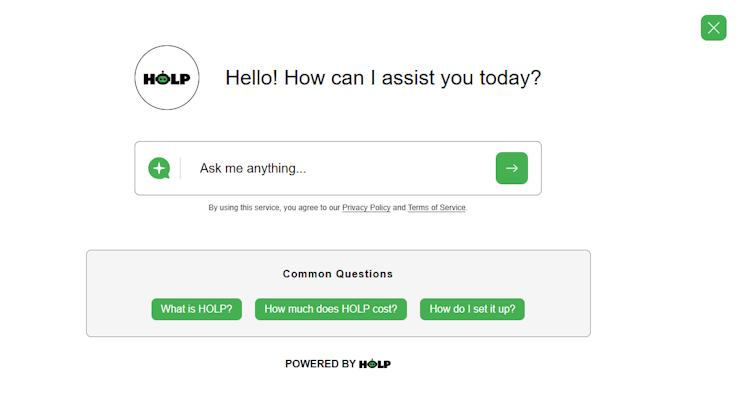
Task: Click the POWERED BY footer text
Action: coord(320,364)
